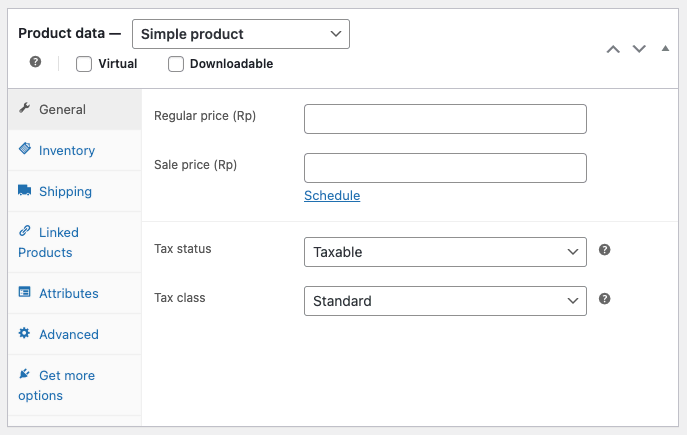The height and width of the screenshot is (435, 687).
Task: Tick the Downloadable checkbox
Action: tap(176, 64)
